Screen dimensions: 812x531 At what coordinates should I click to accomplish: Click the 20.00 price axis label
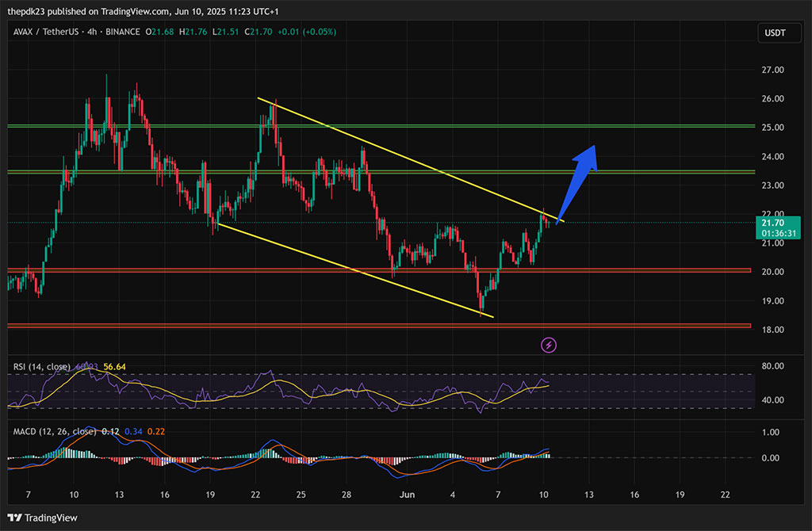click(x=772, y=272)
